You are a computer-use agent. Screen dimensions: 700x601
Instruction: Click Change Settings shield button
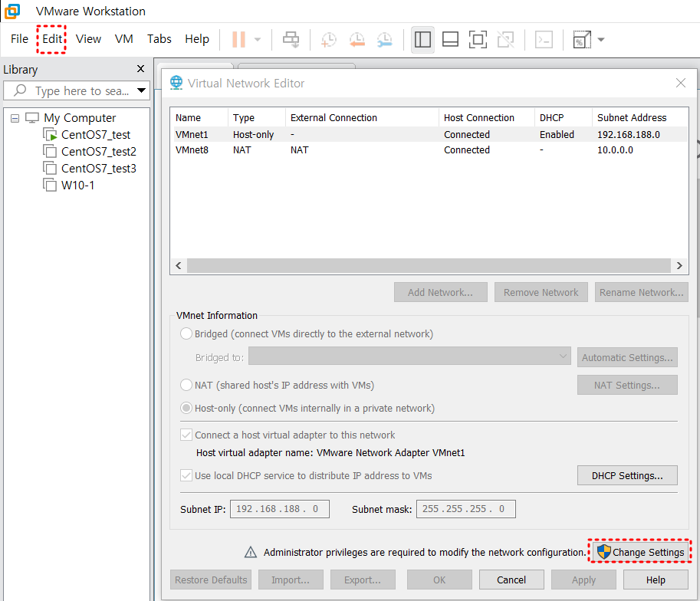point(639,552)
